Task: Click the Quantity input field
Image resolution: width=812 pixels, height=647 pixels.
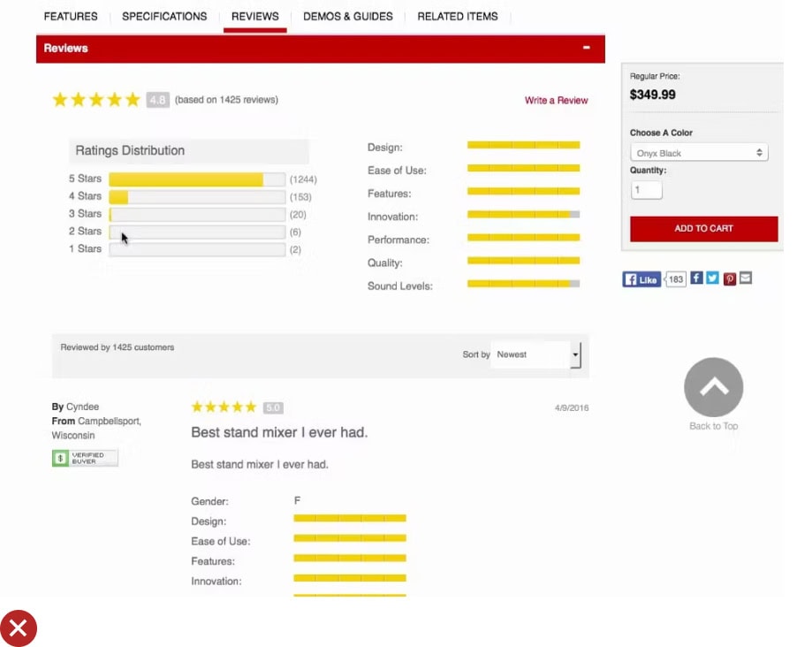Action: coord(646,190)
